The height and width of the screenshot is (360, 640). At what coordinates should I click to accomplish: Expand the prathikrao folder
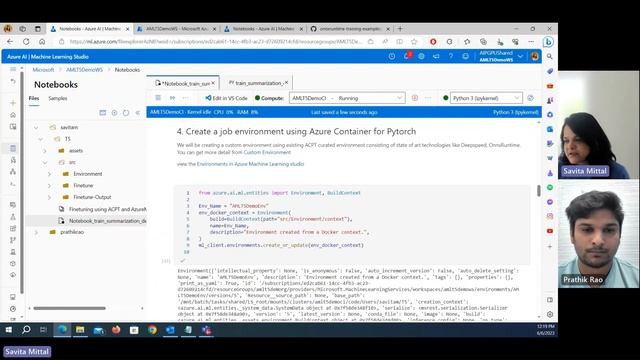point(36,232)
